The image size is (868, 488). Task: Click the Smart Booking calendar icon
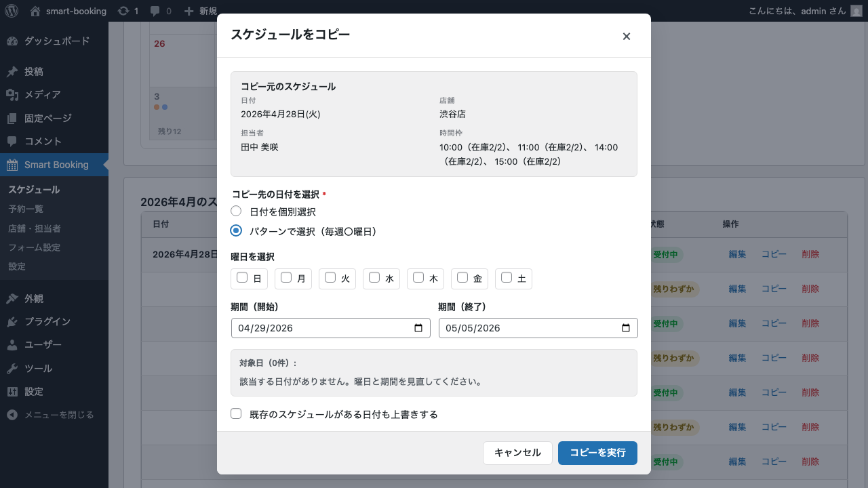(12, 165)
